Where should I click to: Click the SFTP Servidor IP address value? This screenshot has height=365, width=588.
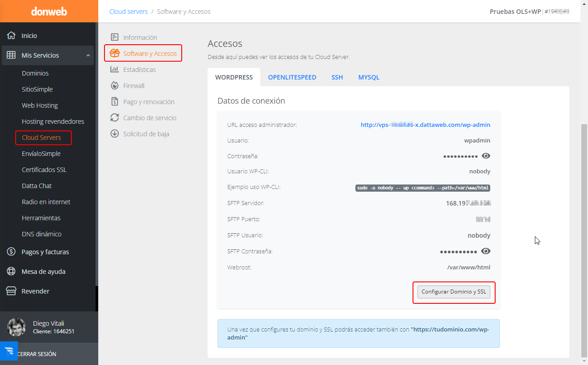[468, 203]
